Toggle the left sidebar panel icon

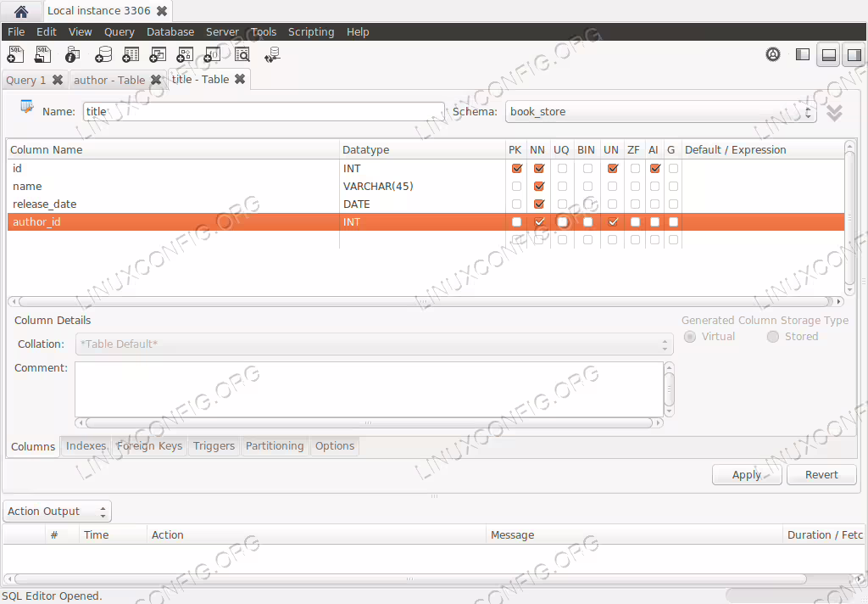[x=802, y=54]
